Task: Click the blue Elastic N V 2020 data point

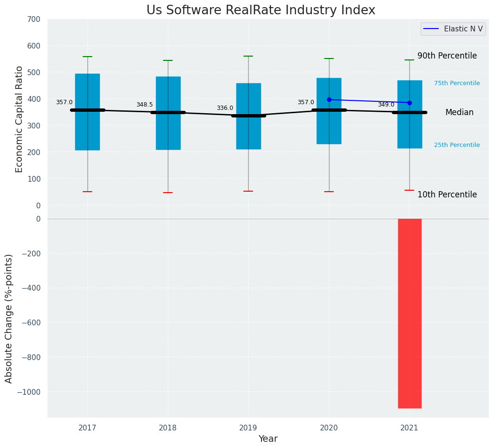Action: point(329,99)
